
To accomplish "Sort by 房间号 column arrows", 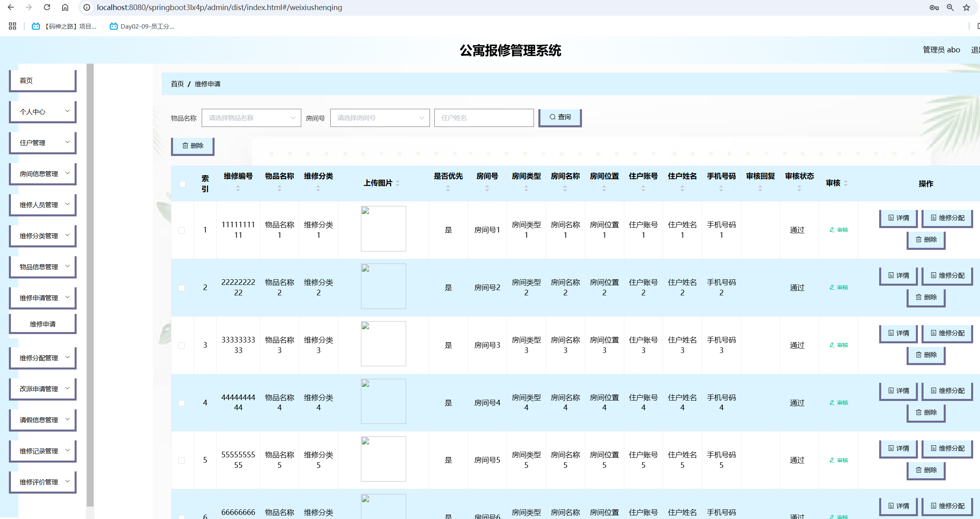I will 487,188.
